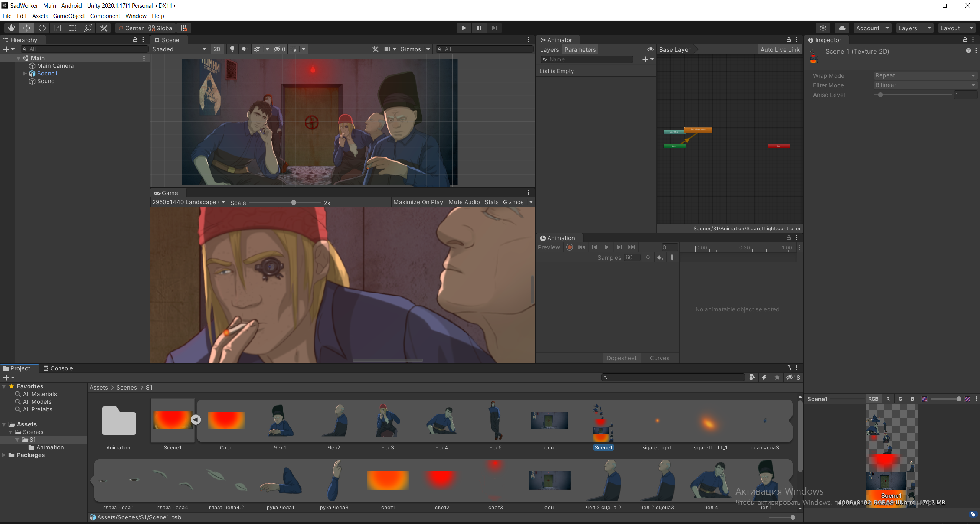Click the Pause button

tap(479, 28)
